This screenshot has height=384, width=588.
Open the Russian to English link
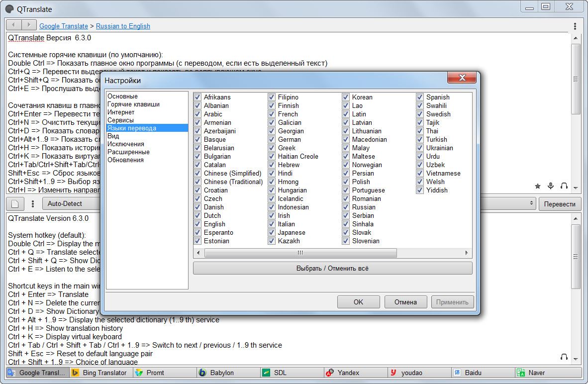click(x=123, y=26)
